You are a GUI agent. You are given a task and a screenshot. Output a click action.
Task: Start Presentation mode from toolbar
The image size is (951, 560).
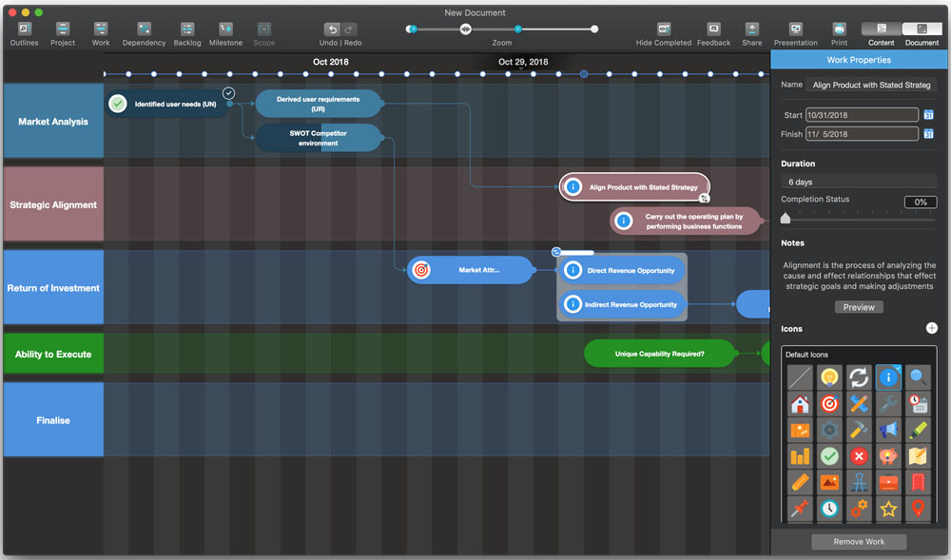click(796, 29)
